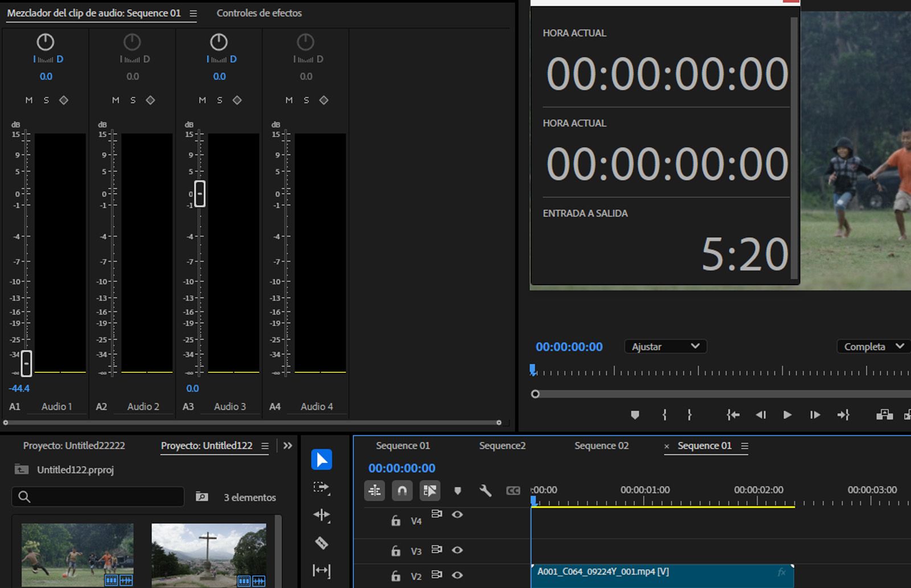Select the Selection arrow tool
Image resolution: width=911 pixels, height=588 pixels.
(x=321, y=460)
